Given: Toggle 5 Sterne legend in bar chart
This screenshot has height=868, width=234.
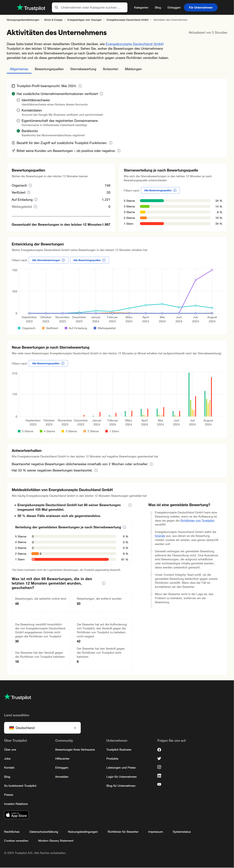Looking at the screenshot, I should point(26,431).
